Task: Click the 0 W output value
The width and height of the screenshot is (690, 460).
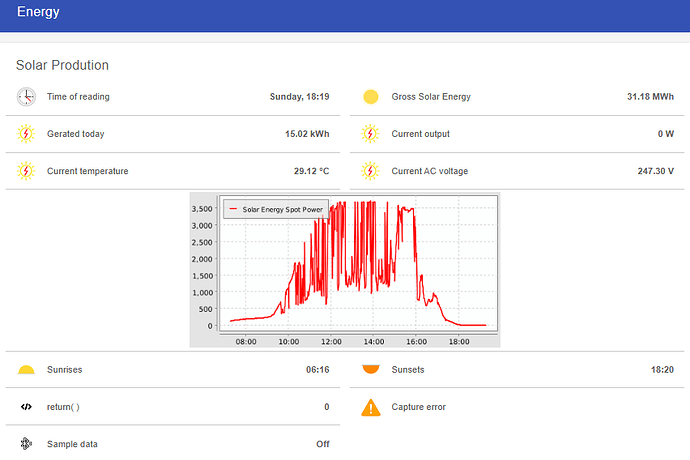Action: (666, 134)
